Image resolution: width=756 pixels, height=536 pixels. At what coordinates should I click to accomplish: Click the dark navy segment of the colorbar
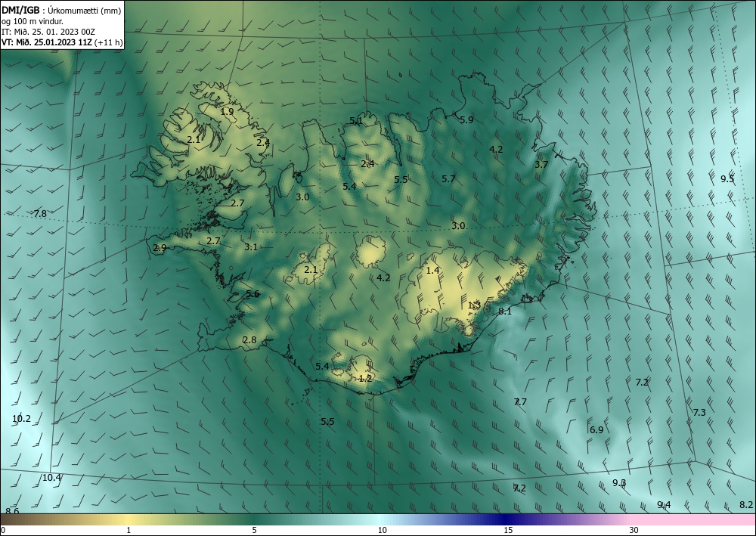tap(503, 519)
